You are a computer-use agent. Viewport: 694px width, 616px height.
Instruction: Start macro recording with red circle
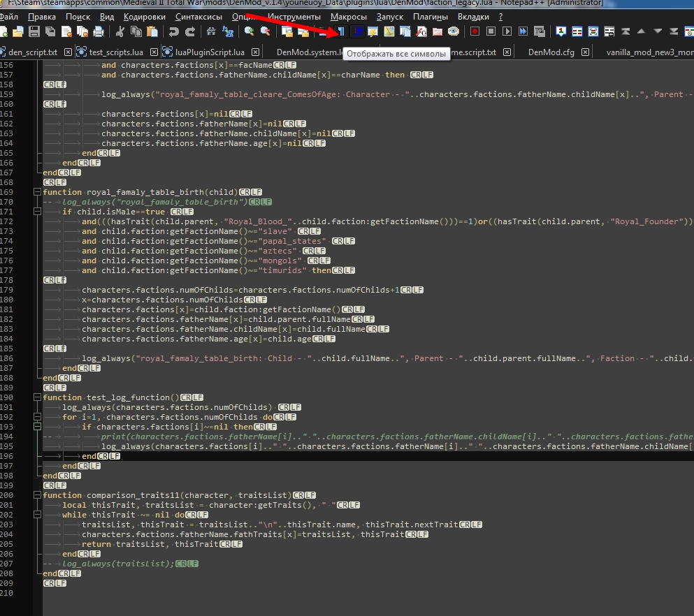pos(475,31)
